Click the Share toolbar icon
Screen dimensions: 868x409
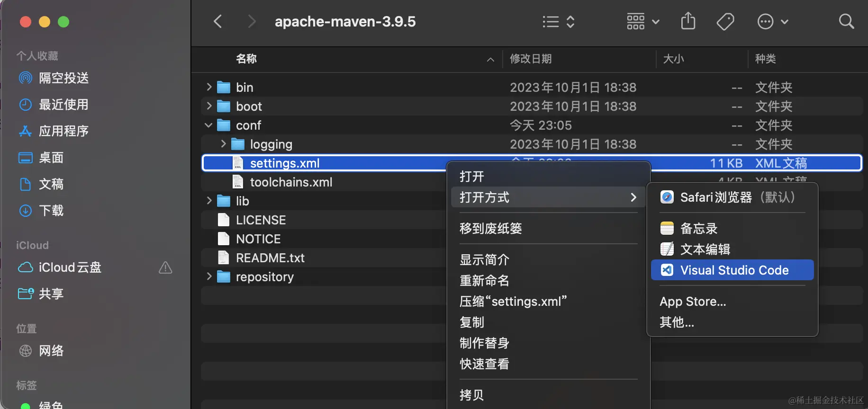688,21
